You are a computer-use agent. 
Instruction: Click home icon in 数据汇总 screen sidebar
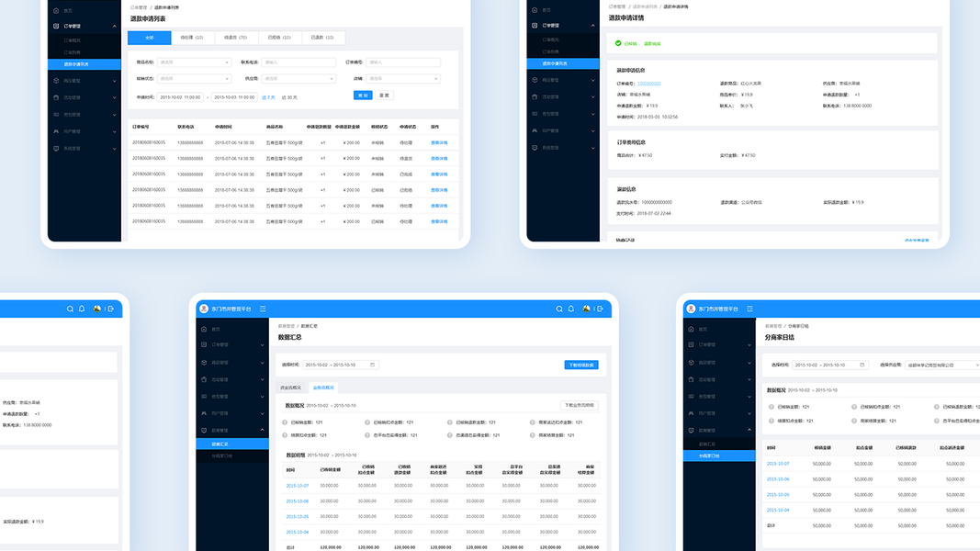(x=204, y=329)
